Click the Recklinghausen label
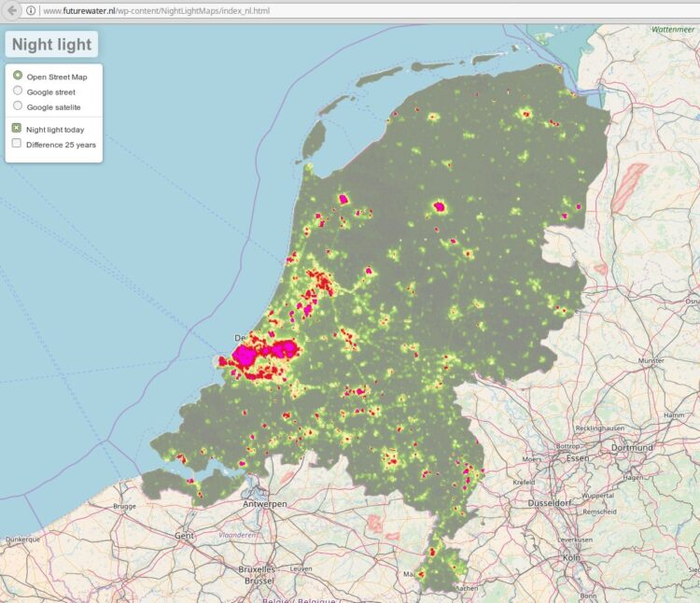Screen dimensions: 700x603 pos(599,428)
